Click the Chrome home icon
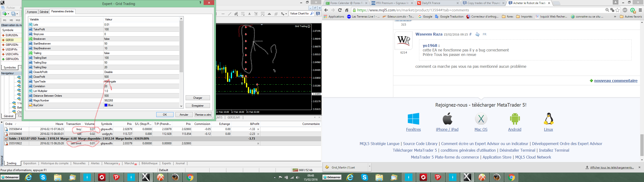This screenshot has width=644, height=182. pos(347,10)
